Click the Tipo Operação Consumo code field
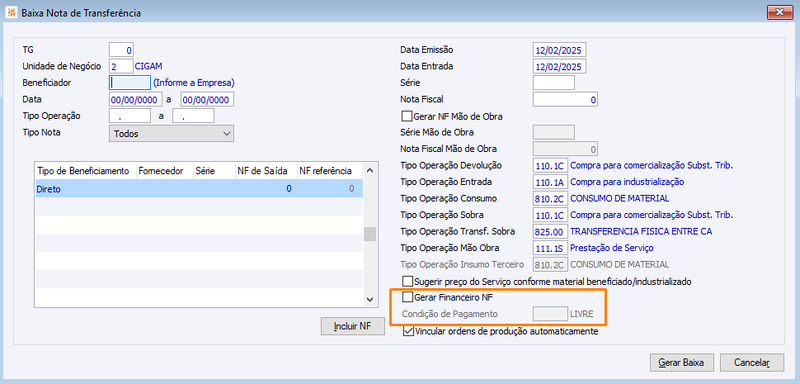This screenshot has height=384, width=800. [550, 198]
